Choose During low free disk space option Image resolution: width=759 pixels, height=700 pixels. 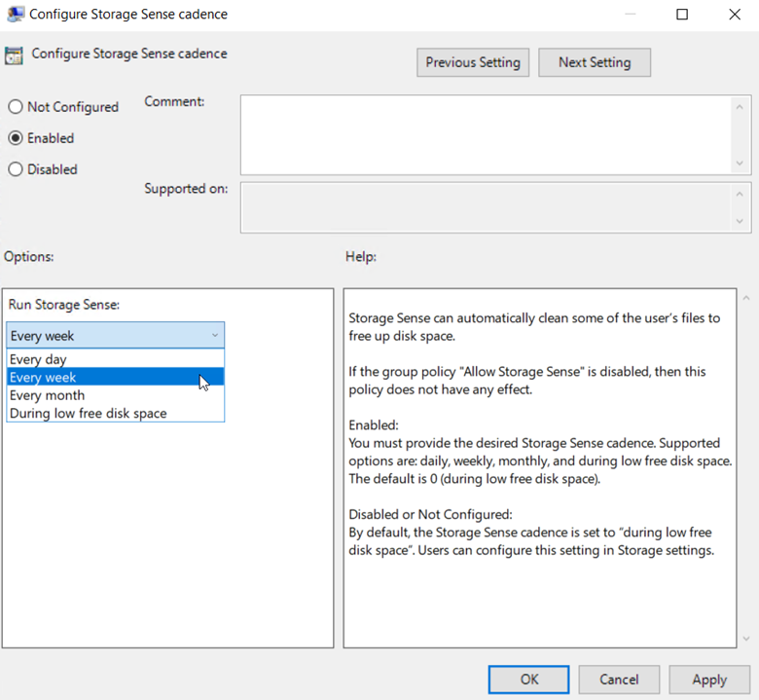(x=116, y=413)
